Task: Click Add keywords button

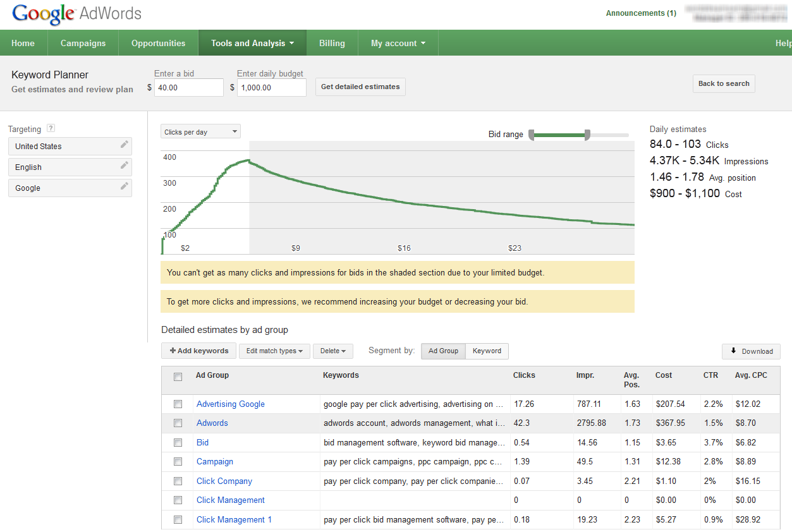Action: 198,351
